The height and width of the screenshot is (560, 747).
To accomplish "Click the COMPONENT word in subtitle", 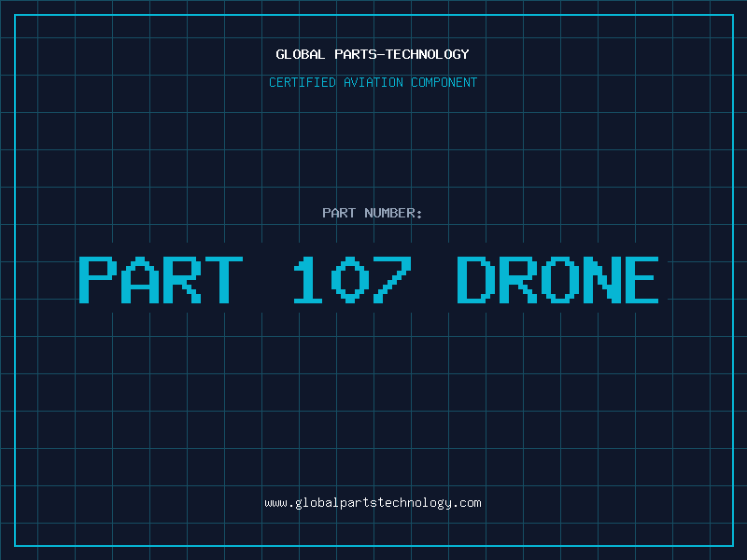I will click(444, 82).
